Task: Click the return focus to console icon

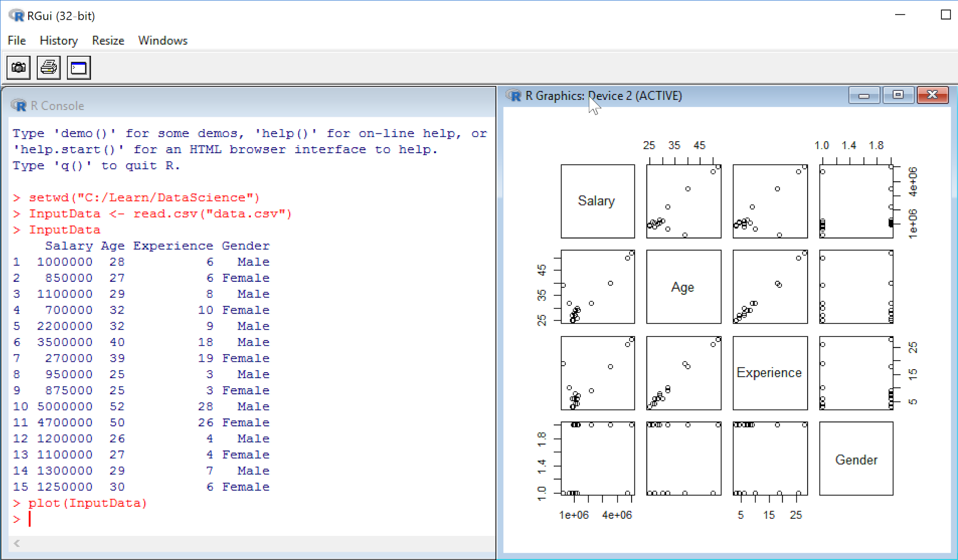Action: 78,68
